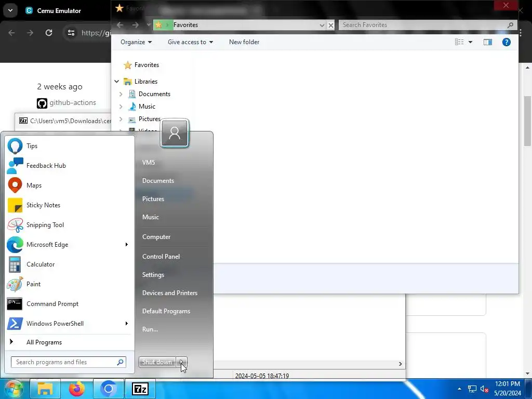The height and width of the screenshot is (399, 532).
Task: Click horizontal scrollbar right arrow
Action: pos(401,364)
